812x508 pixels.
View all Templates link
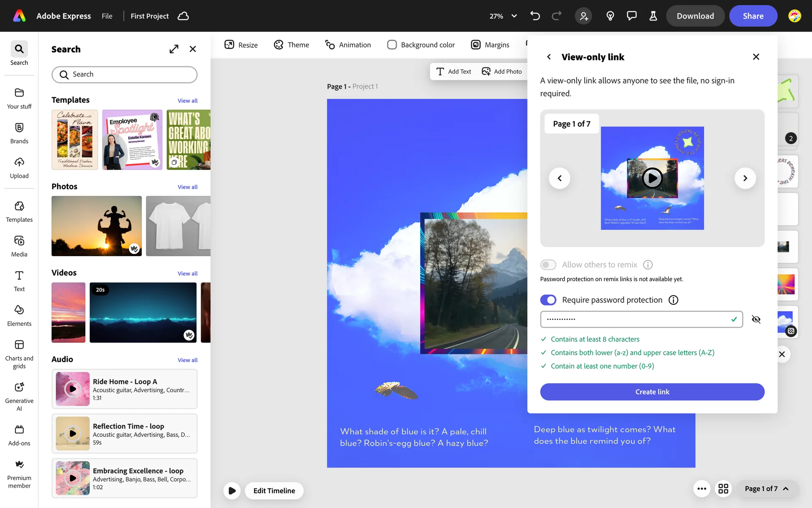(x=187, y=101)
